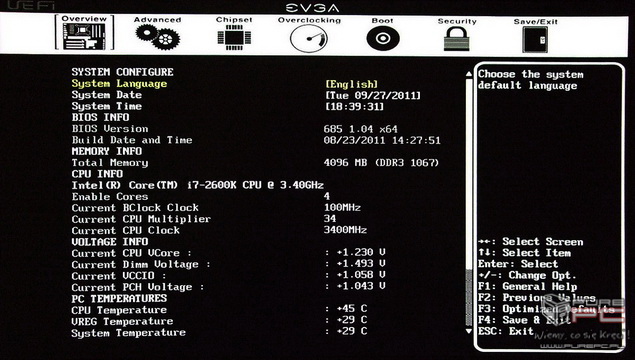This screenshot has height=360, width=635.
Task: Edit the System Time value 18:39:31
Action: point(354,107)
